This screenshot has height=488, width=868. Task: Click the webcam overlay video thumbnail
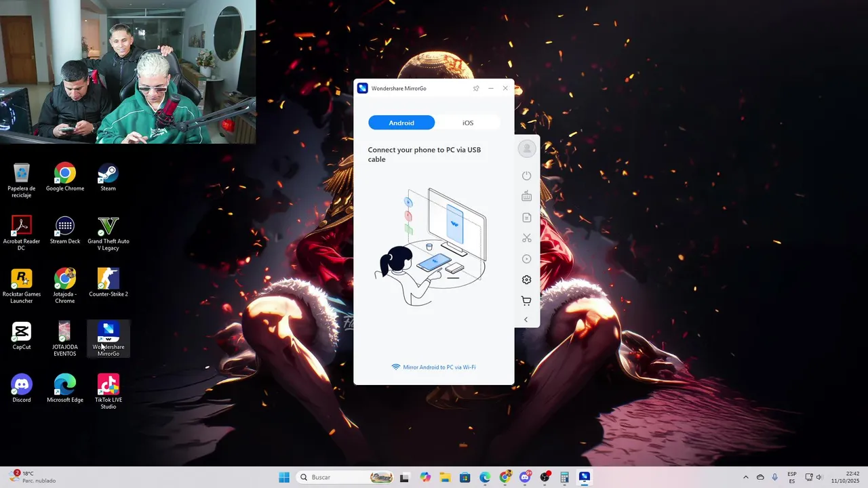click(x=128, y=72)
